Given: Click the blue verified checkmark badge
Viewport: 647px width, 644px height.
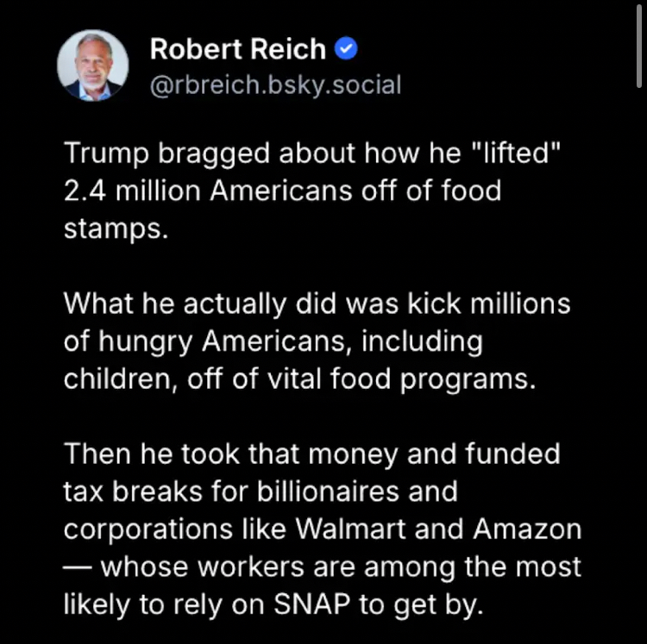Looking at the screenshot, I should [346, 49].
